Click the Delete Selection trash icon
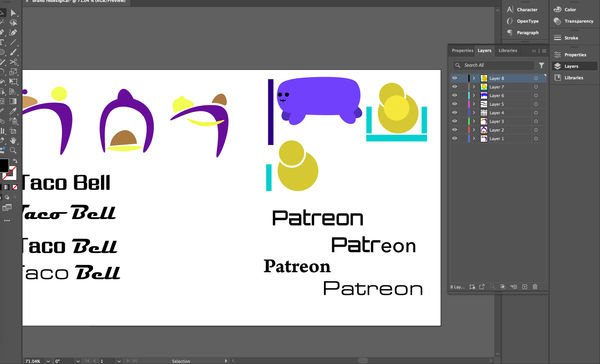This screenshot has width=600, height=364. tap(535, 287)
